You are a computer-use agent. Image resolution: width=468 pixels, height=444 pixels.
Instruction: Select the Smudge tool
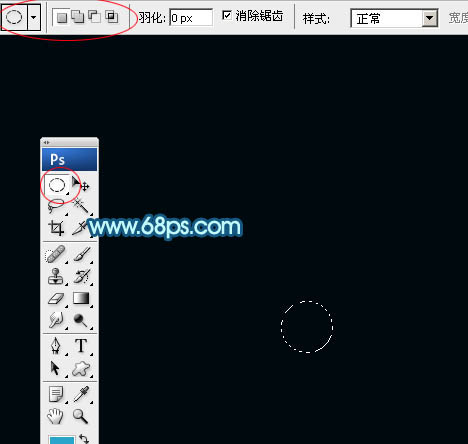55,320
